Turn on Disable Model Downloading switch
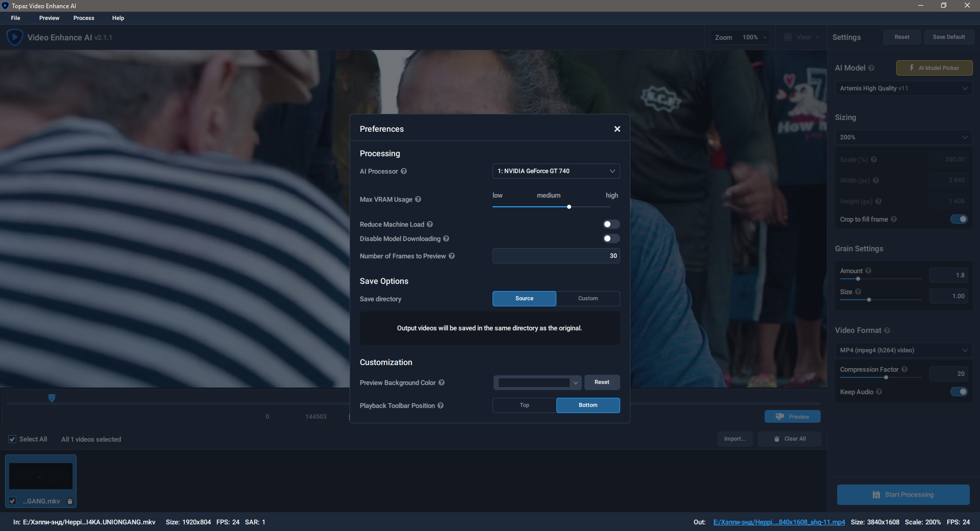980x531 pixels. click(x=610, y=238)
